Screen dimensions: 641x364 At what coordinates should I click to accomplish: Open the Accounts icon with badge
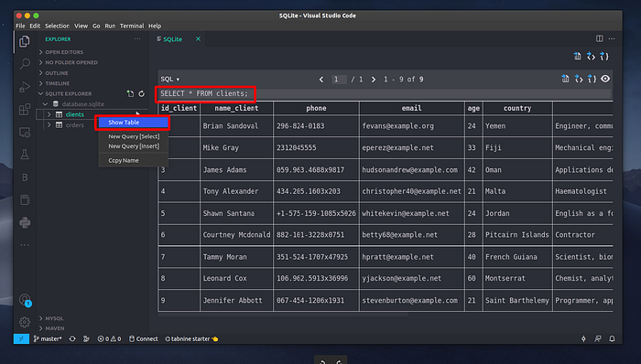coord(25,300)
